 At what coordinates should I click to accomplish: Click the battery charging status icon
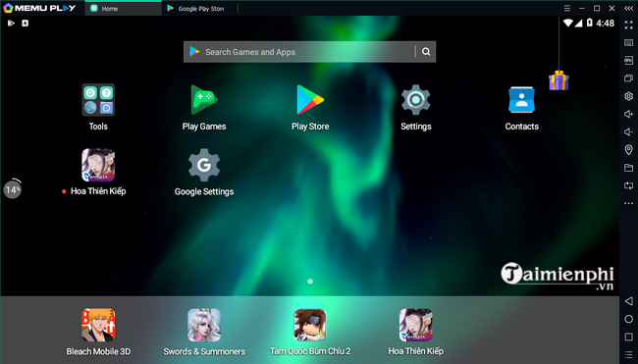[590, 23]
